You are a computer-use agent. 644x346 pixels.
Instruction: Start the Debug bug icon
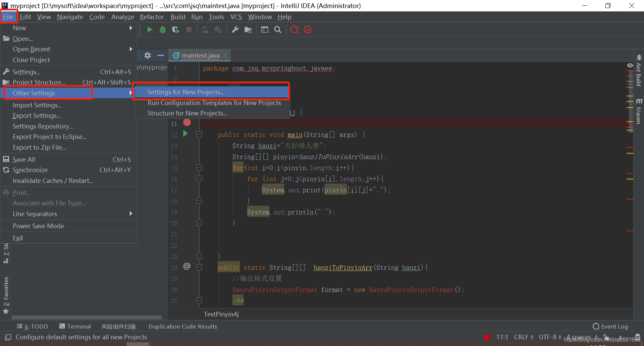click(x=163, y=30)
